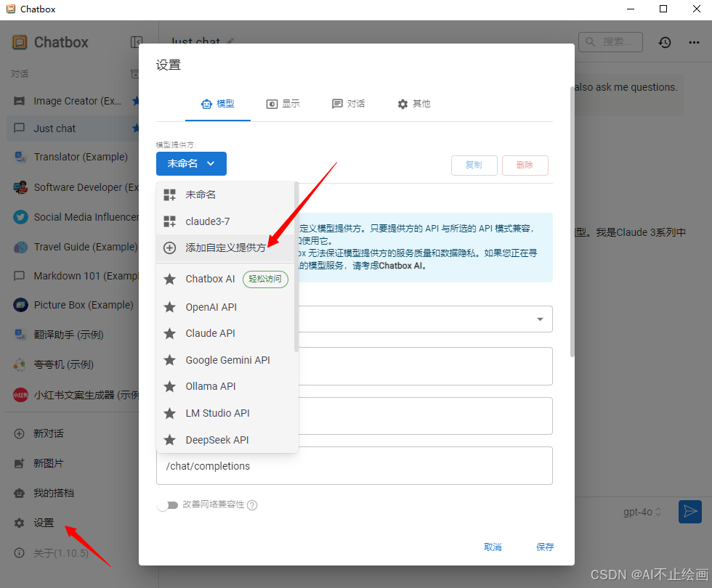Click the pencil edit icon next to Just chat title
The image size is (712, 588).
(x=230, y=41)
